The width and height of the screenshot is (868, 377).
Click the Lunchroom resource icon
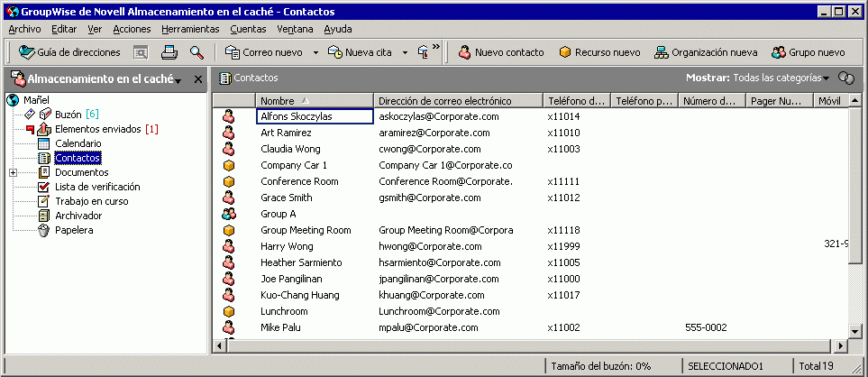229,311
